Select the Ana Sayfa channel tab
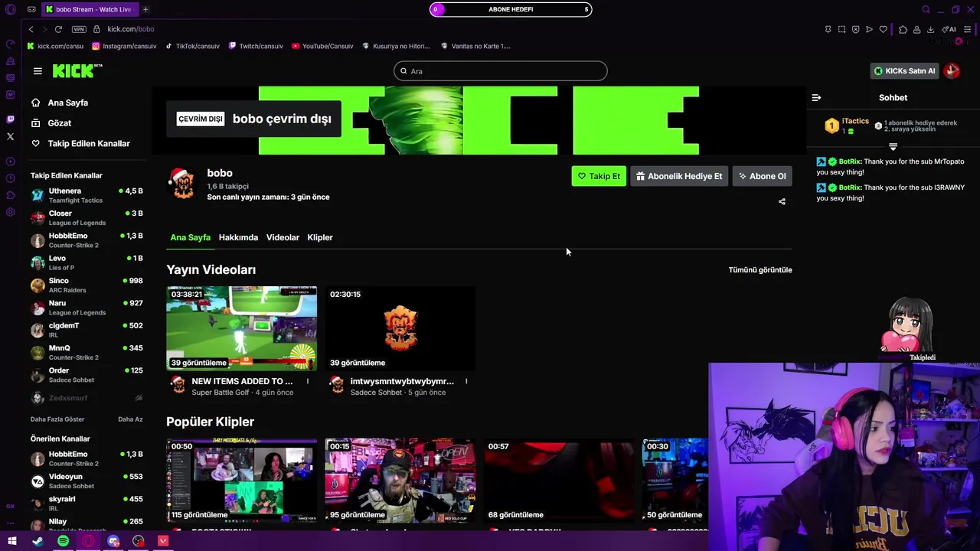Screen dimensions: 980x551 point(190,237)
